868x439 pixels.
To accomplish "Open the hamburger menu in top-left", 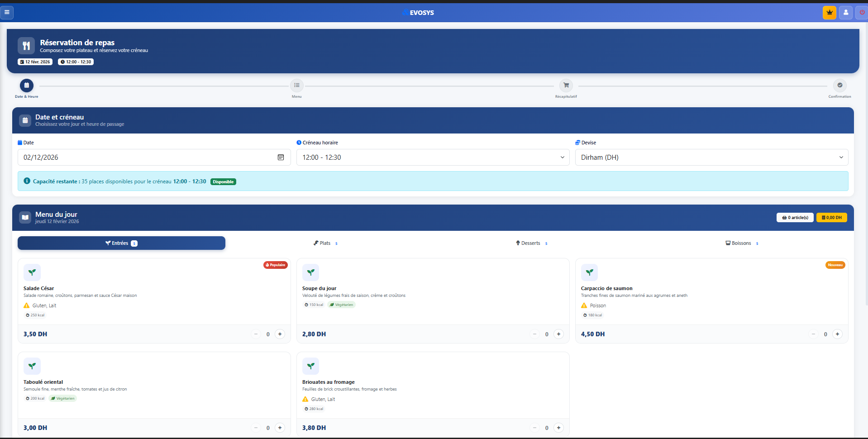I will tap(7, 12).
